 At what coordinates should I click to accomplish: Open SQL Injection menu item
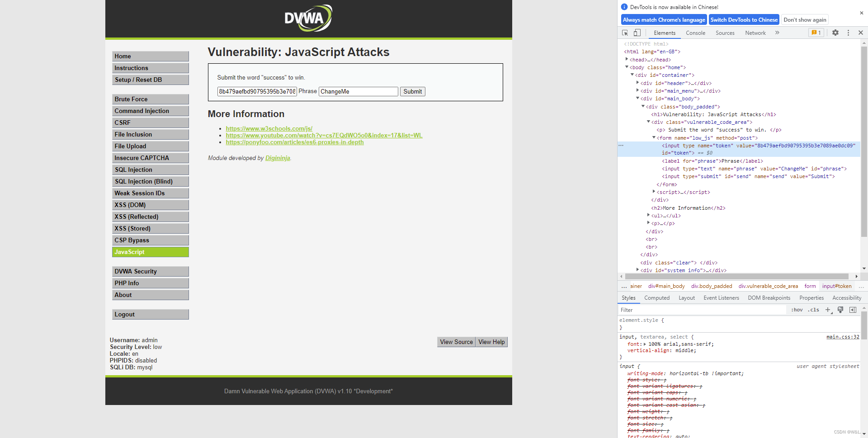151,170
